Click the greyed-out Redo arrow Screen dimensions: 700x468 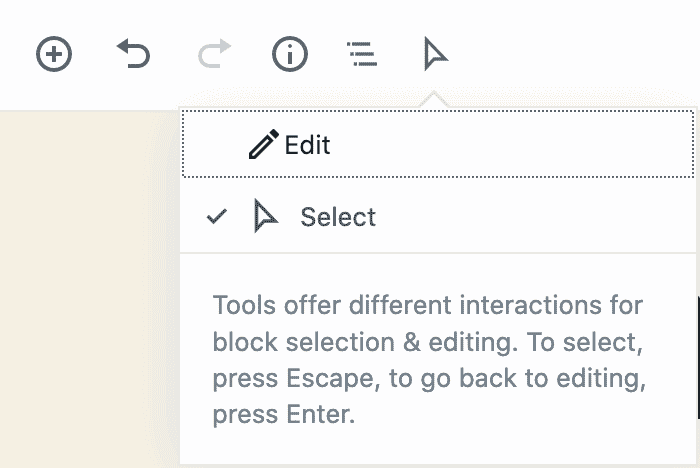214,54
